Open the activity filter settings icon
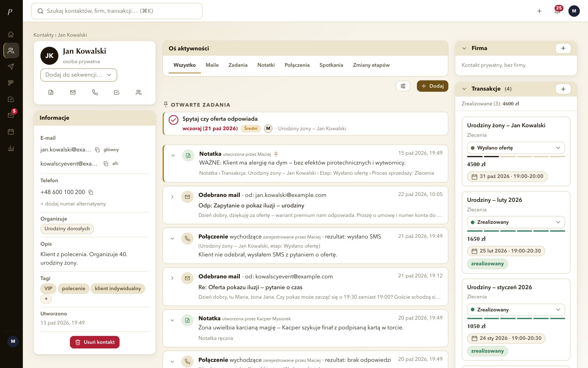Screen dimensions: 588x368 (x=403, y=86)
